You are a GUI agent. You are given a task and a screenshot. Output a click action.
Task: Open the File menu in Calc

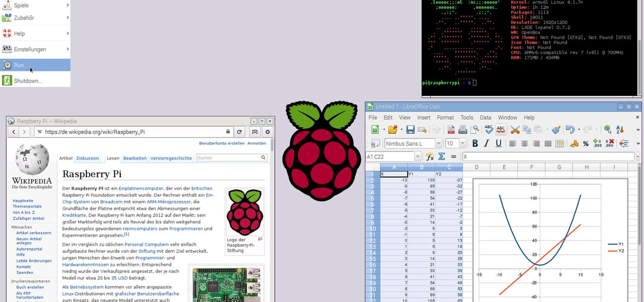click(373, 117)
